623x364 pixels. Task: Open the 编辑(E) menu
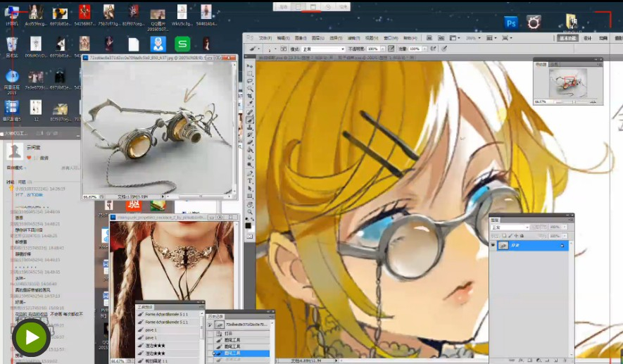click(x=283, y=38)
